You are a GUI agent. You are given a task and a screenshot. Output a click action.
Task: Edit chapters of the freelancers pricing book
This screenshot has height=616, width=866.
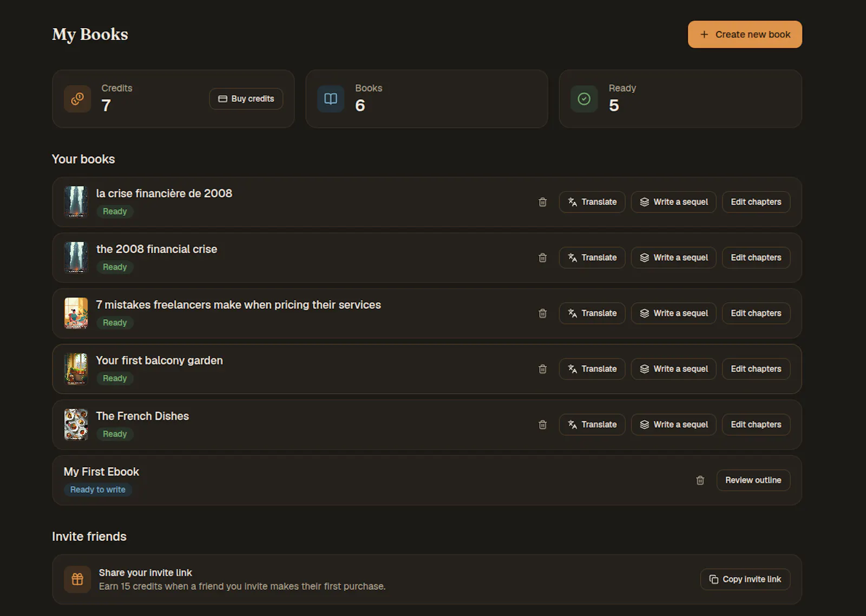[x=756, y=313]
